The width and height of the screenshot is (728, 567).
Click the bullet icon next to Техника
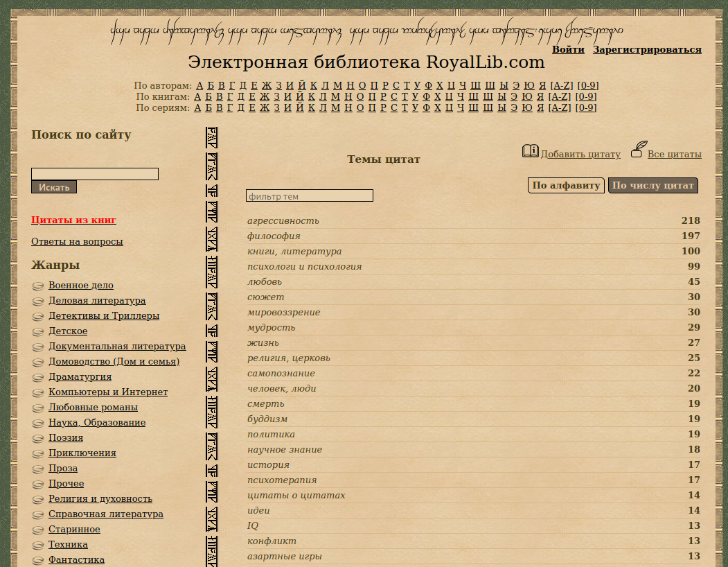38,545
